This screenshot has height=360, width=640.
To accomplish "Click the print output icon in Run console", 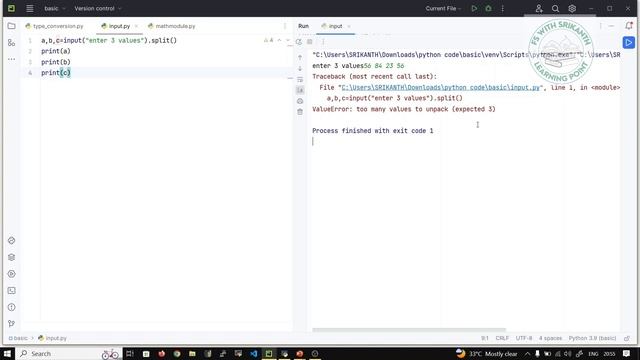I will tap(300, 101).
